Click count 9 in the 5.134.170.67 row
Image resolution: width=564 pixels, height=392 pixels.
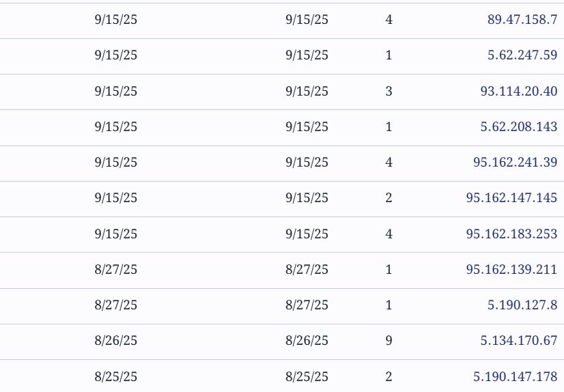[x=389, y=341]
